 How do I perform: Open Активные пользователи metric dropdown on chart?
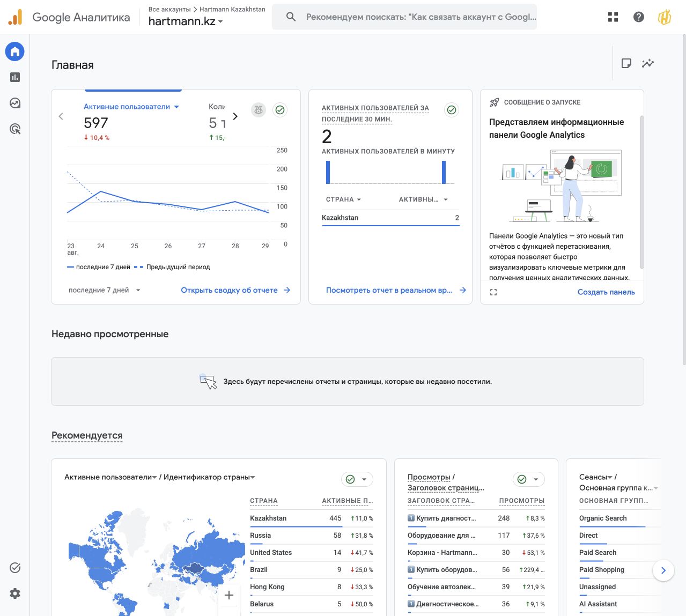tap(131, 107)
